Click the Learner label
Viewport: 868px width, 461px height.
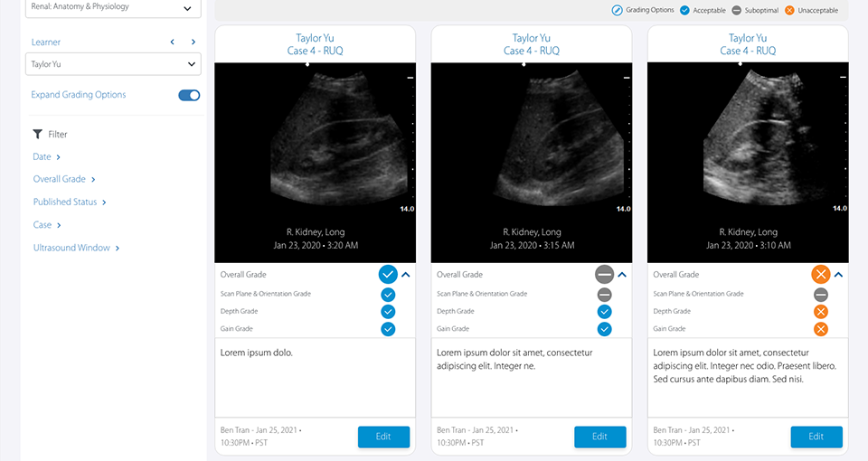pyautogui.click(x=46, y=42)
